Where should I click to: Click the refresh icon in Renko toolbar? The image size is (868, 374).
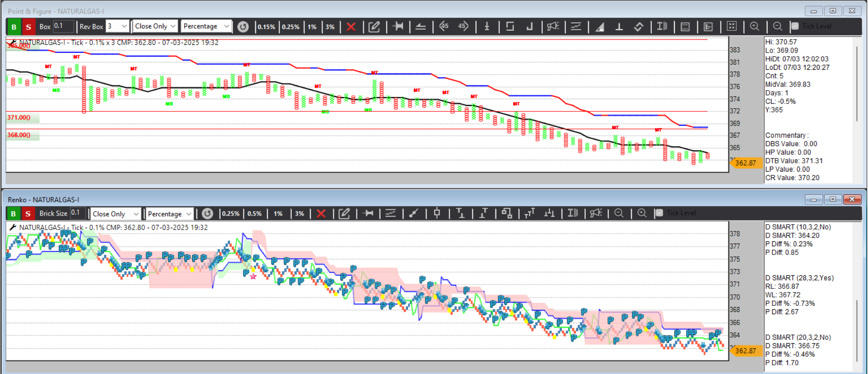207,214
